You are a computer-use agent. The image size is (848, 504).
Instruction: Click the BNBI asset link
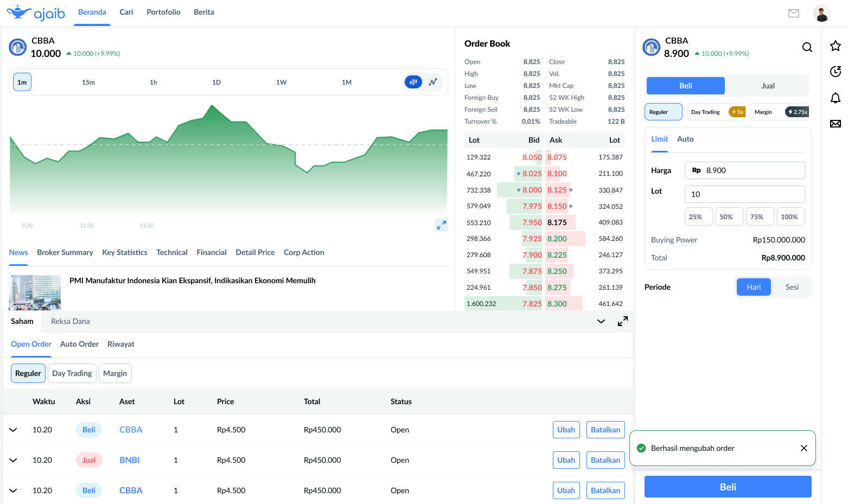tap(129, 460)
